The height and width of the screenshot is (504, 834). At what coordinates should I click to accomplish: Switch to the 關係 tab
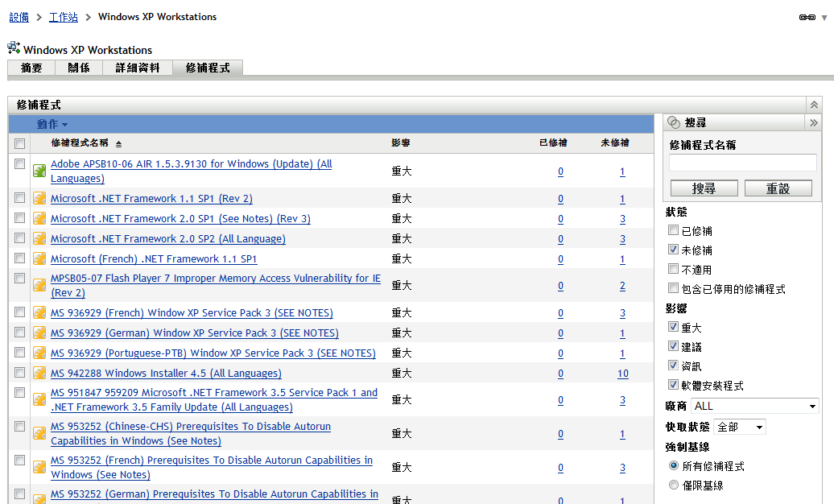click(79, 68)
